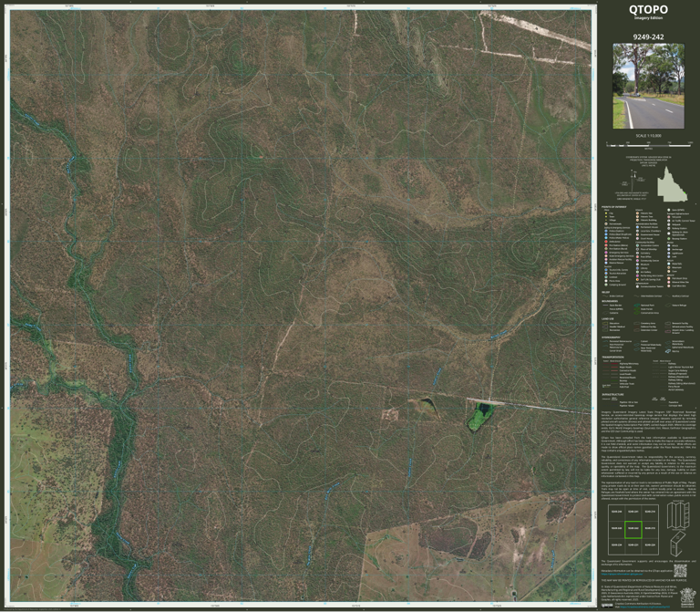Click the Museum legend symbol
The width and height of the screenshot is (700, 612).
(x=637, y=265)
